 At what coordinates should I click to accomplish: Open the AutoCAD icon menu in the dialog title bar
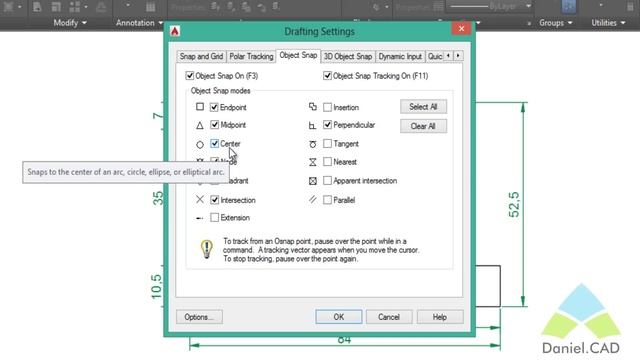[x=175, y=31]
